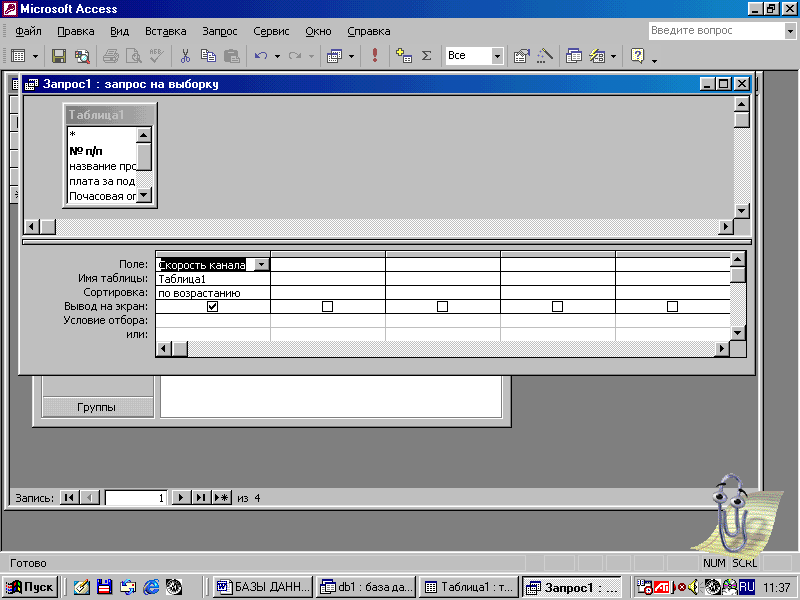Click the new record navigation button
Image resolution: width=800 pixels, height=600 pixels.
[222, 497]
